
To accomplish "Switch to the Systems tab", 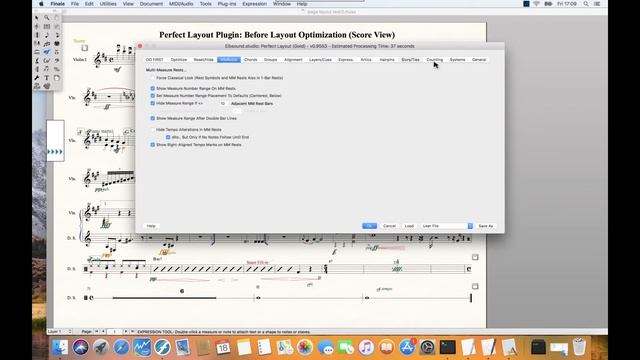I will tap(458, 60).
